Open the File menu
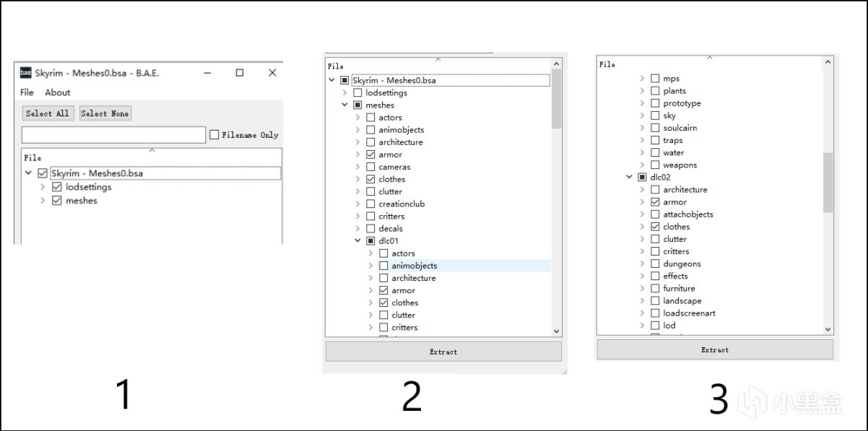This screenshot has height=431, width=868. [27, 92]
